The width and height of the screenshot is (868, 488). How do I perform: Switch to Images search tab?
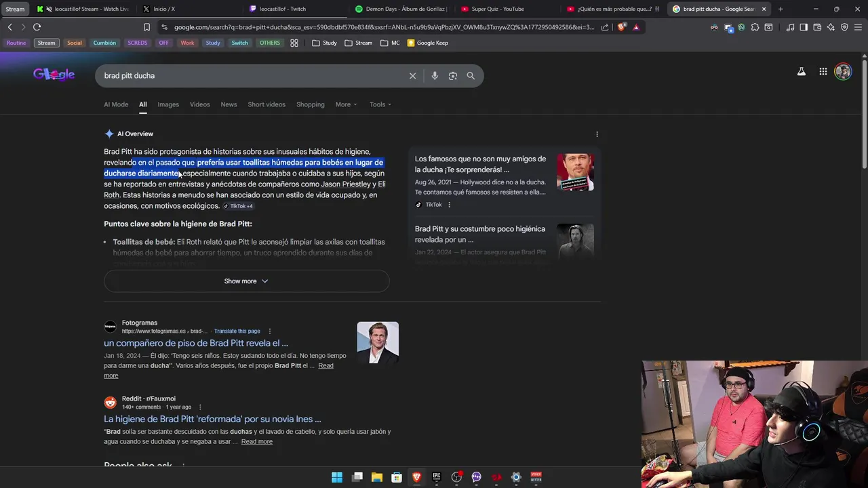point(168,104)
